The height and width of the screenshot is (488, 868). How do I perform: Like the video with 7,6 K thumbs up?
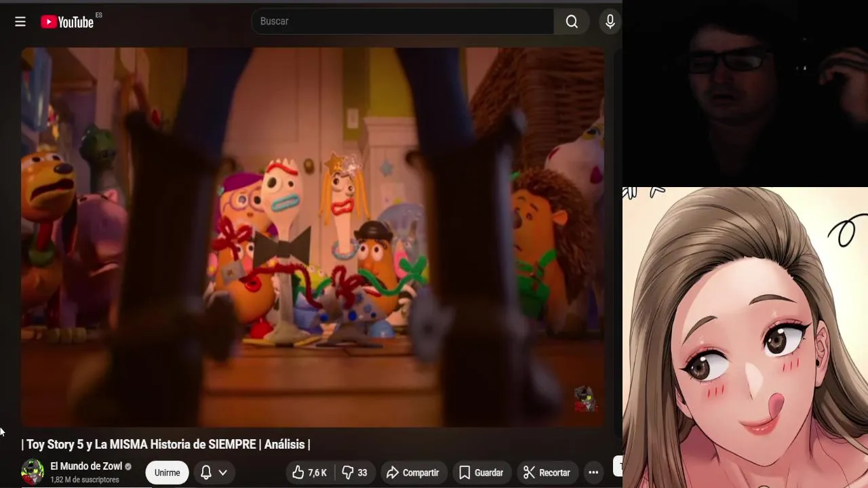coord(309,472)
